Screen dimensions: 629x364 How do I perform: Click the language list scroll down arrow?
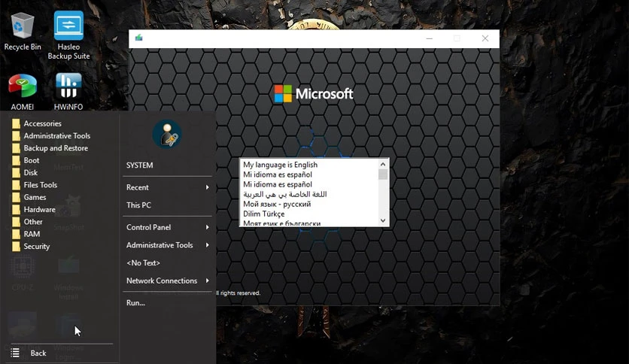point(383,221)
